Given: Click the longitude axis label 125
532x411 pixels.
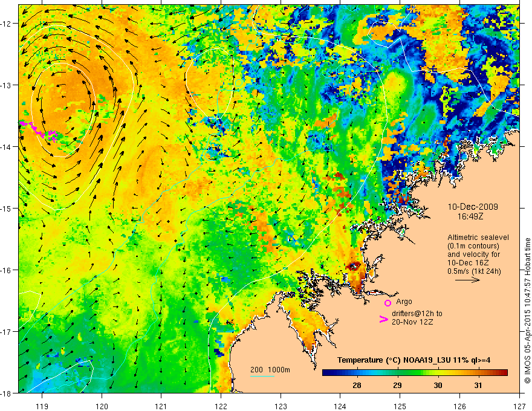Looking at the screenshot, I should tap(400, 406).
